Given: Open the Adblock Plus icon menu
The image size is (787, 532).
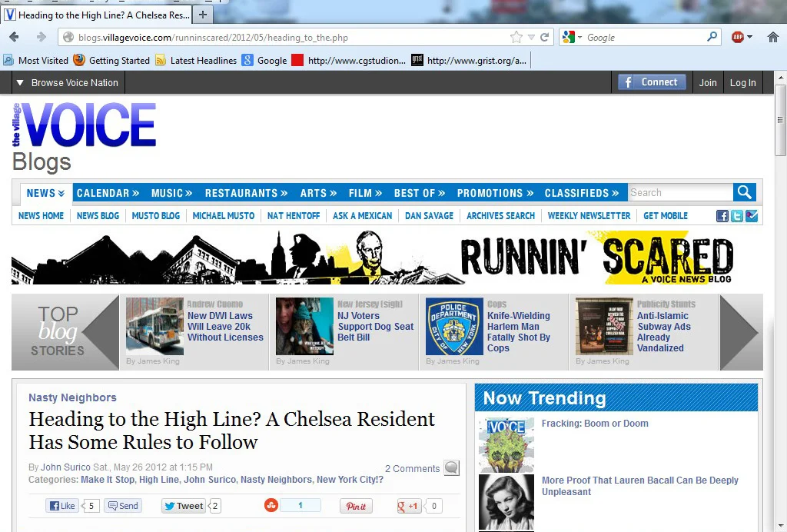Looking at the screenshot, I should tap(742, 37).
